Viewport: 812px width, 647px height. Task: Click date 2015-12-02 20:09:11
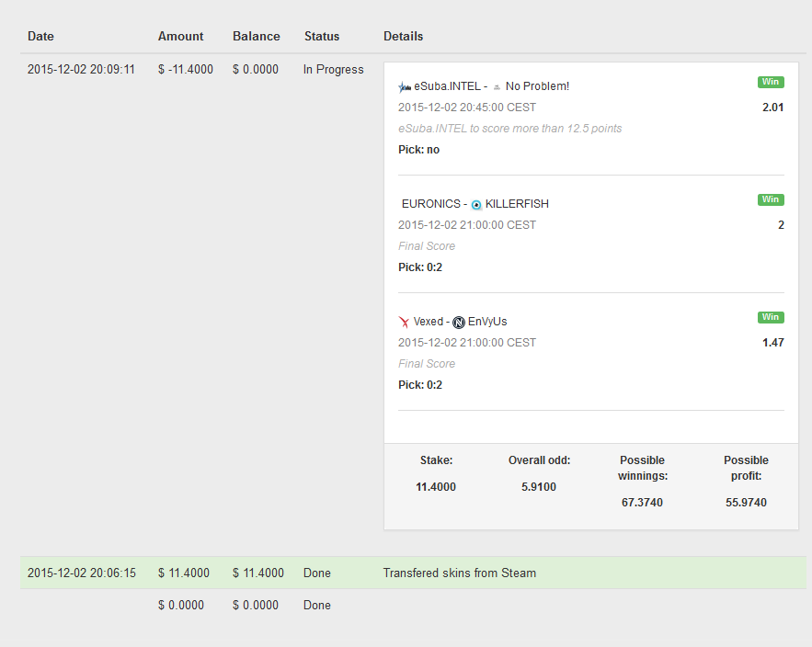click(x=81, y=69)
